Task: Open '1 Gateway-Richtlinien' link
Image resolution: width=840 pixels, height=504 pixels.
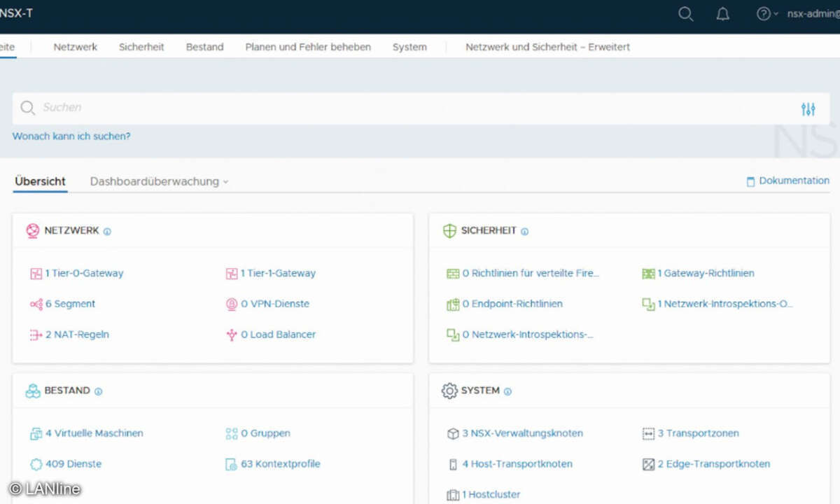Action: (x=706, y=274)
